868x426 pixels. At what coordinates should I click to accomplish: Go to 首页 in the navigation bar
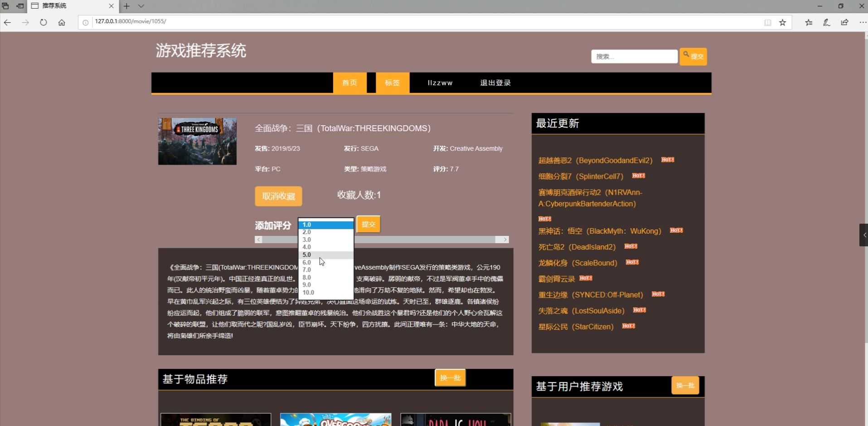(349, 83)
